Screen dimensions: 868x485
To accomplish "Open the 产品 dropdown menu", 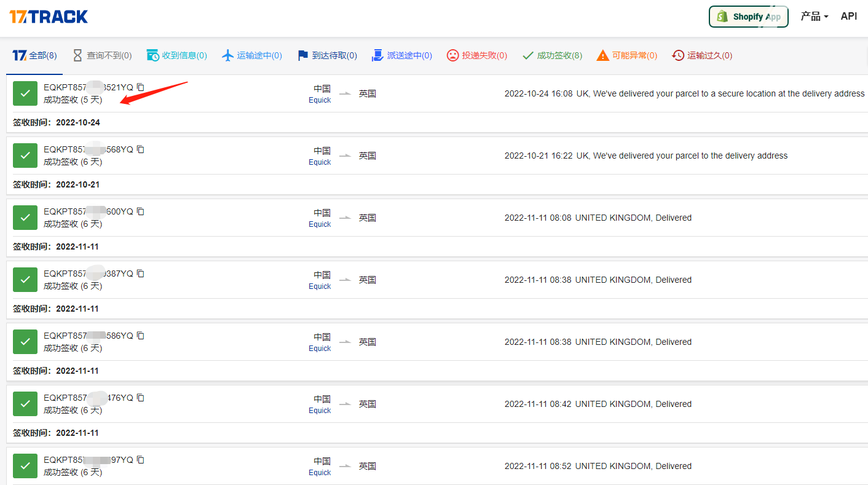I will point(814,17).
